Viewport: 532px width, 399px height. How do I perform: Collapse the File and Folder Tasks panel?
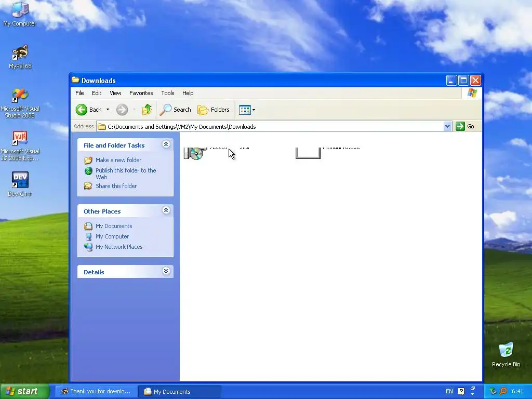click(x=166, y=144)
